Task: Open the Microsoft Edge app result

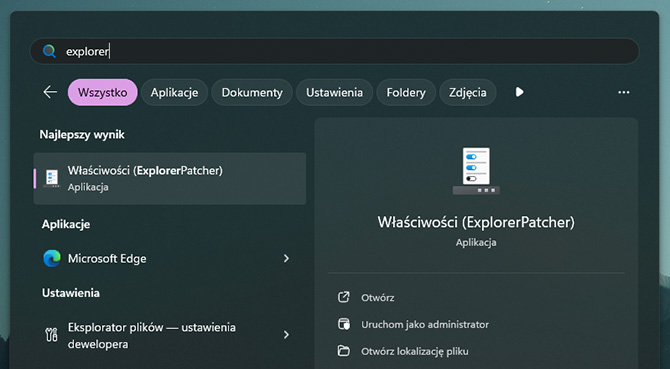Action: coord(170,258)
